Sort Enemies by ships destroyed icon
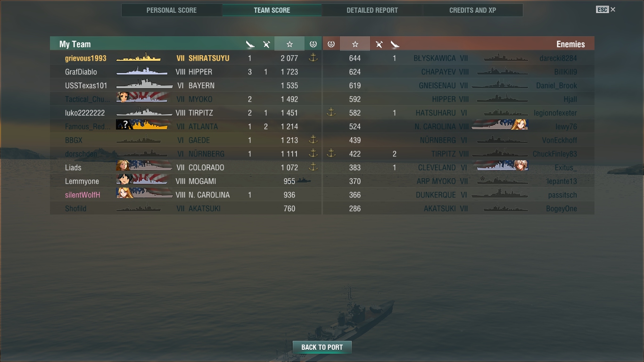 [x=395, y=44]
